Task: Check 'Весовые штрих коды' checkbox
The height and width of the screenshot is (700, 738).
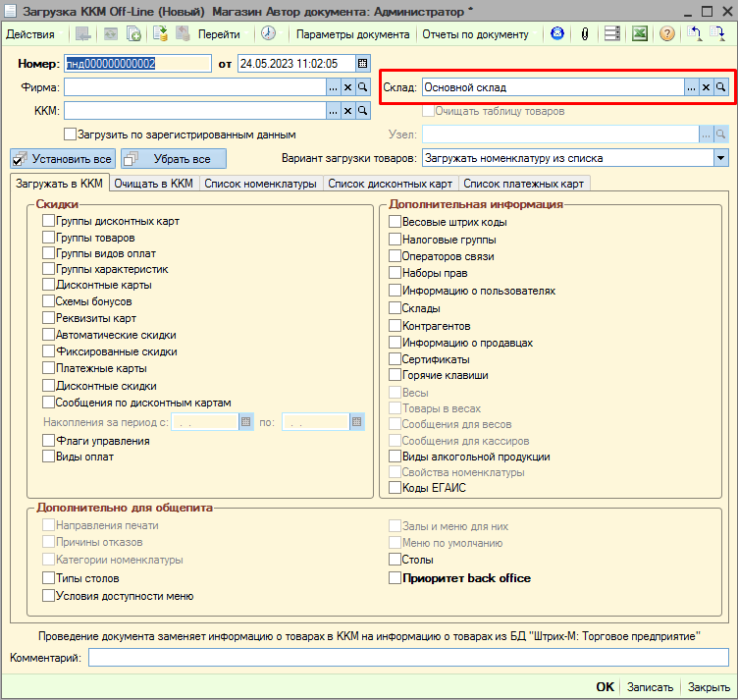Action: [x=395, y=221]
